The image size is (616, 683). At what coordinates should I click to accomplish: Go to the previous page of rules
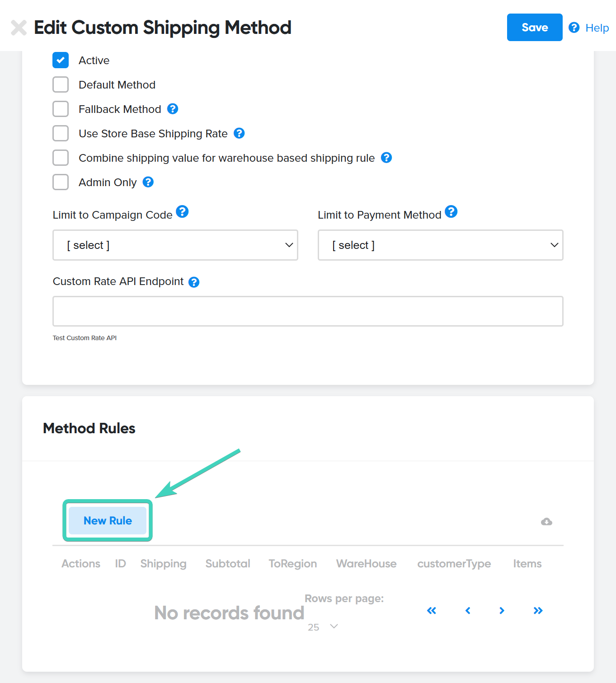(467, 610)
